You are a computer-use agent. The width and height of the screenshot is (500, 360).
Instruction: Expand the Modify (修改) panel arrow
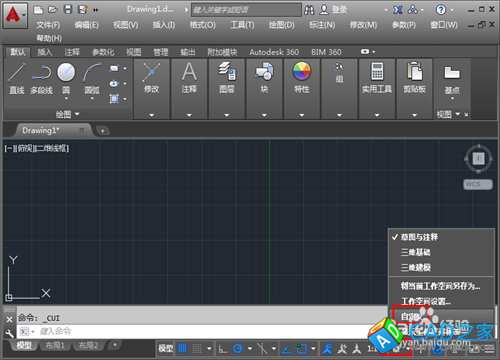[152, 115]
